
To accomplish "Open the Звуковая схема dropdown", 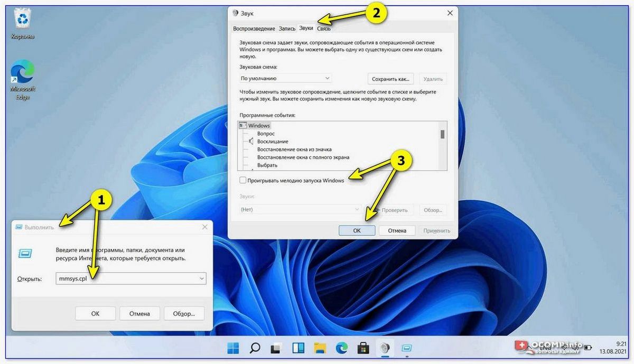I will 285,78.
